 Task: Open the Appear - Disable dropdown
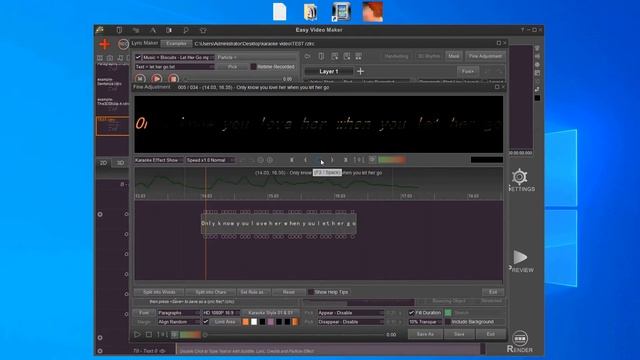click(351, 313)
